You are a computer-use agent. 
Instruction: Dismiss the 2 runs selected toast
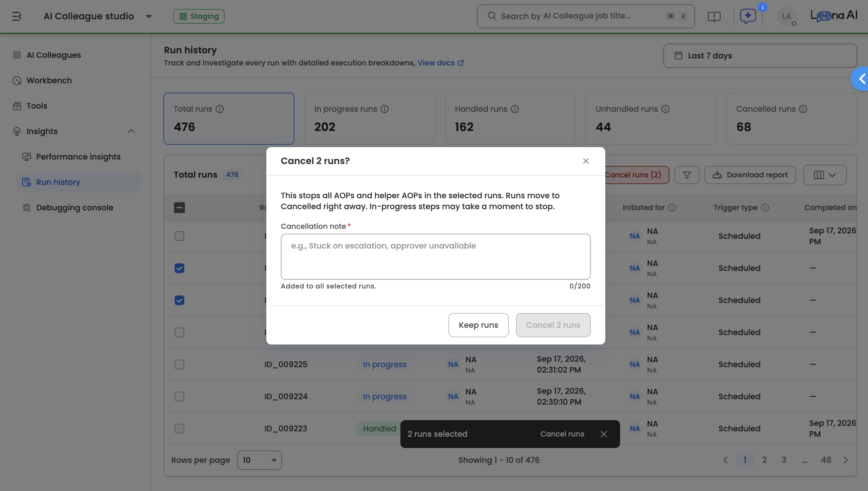pyautogui.click(x=604, y=434)
